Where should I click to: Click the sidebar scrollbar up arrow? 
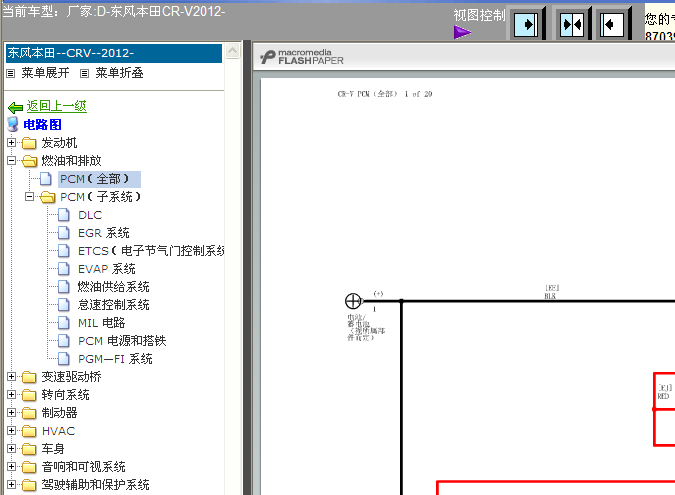(232, 51)
